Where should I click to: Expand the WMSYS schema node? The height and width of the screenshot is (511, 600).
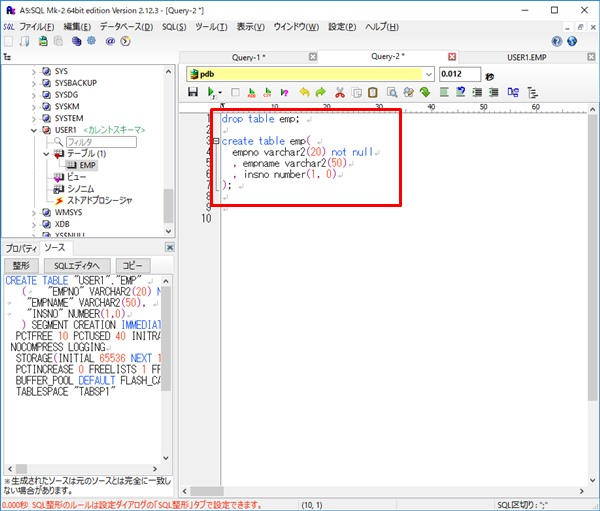coord(34,213)
